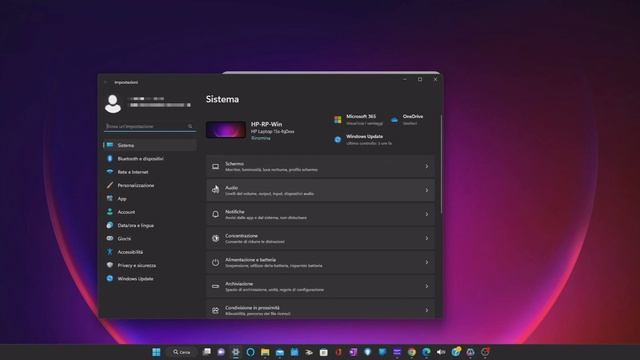Open the App section icon in sidebar

pos(110,198)
